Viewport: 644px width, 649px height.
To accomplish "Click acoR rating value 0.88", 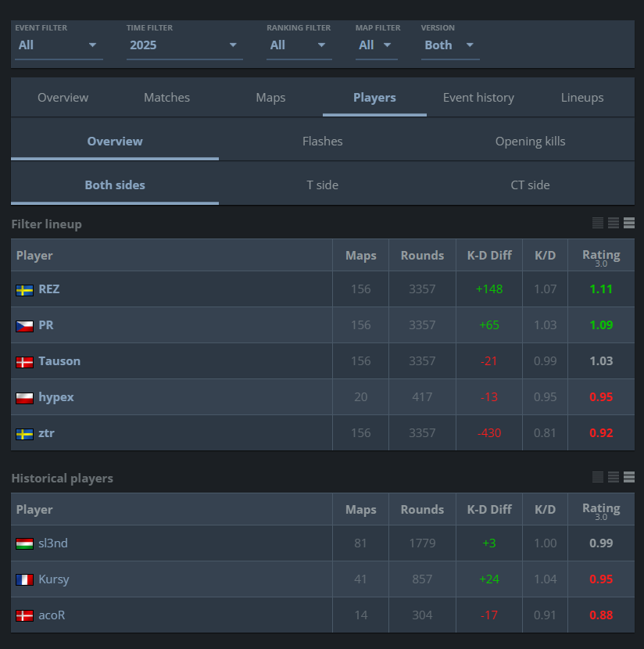I will 601,615.
